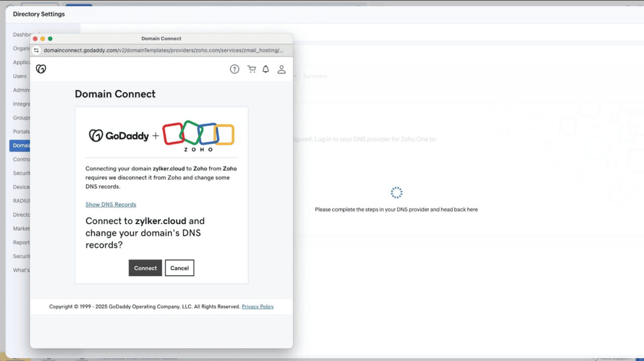The width and height of the screenshot is (644, 361).
Task: Select the highlighted Domains sidebar item
Action: tap(20, 146)
